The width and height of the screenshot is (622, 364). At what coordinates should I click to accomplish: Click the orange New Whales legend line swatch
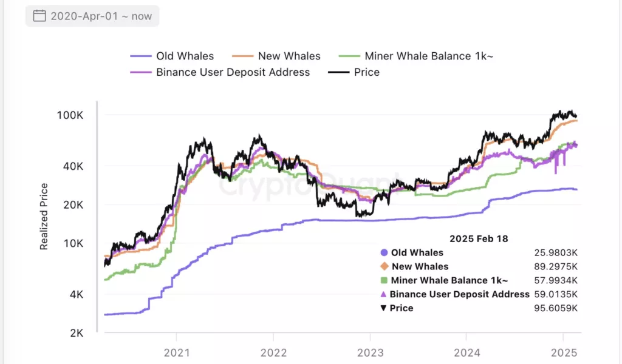pos(242,56)
